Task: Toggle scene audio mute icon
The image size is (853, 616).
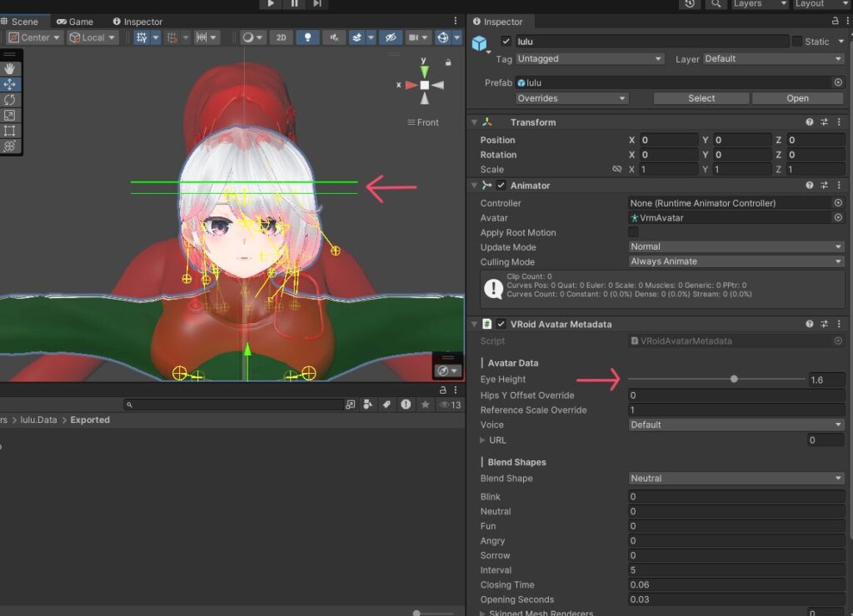Action: (333, 37)
